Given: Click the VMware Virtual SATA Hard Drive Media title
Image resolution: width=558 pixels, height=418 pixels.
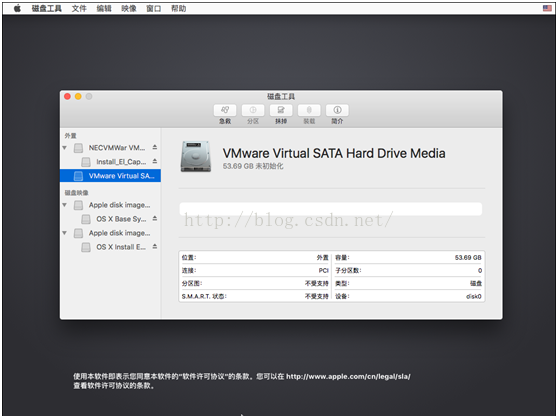Looking at the screenshot, I should (334, 153).
